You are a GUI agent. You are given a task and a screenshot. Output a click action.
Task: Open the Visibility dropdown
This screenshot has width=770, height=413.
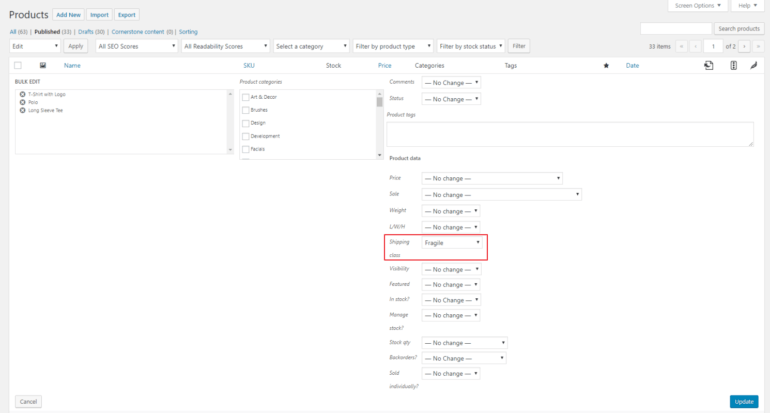[451, 270]
